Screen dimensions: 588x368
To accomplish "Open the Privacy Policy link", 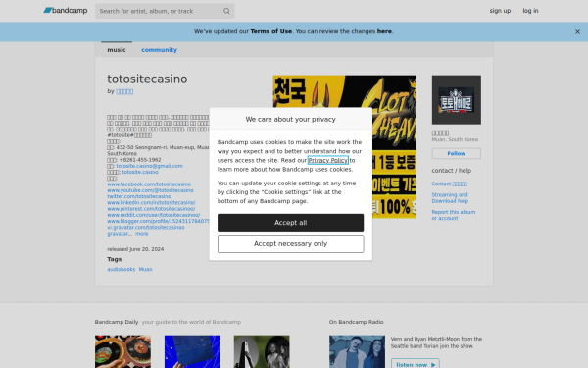I will tap(328, 160).
